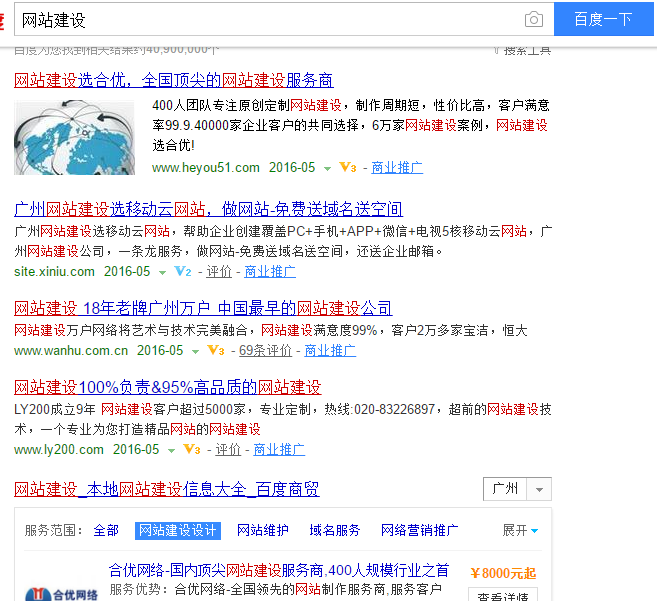Expand the dropdown arrow after site.xiniu.com 2016-05
657x601 pixels.
[163, 272]
